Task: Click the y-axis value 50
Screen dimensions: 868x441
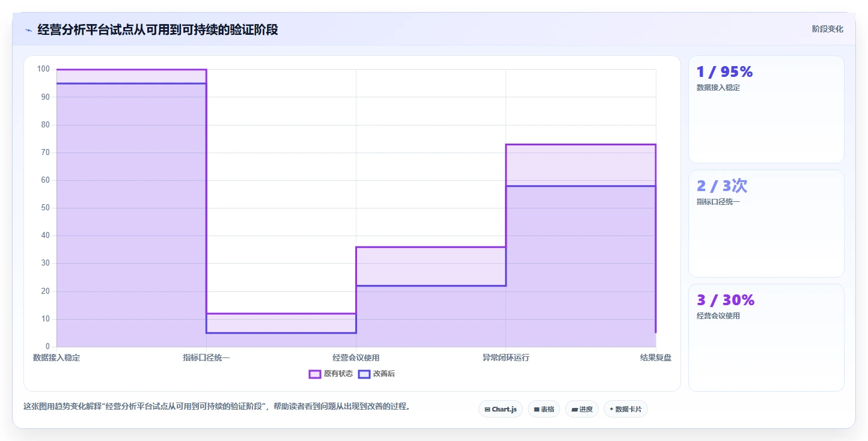Action: point(46,208)
